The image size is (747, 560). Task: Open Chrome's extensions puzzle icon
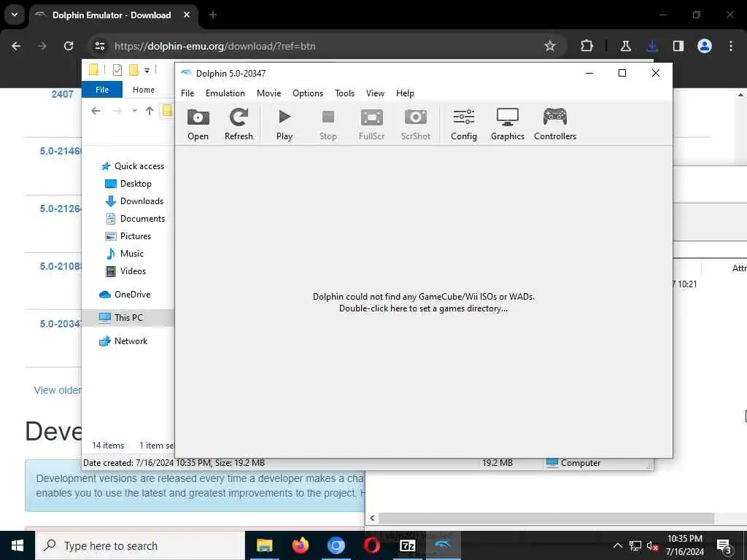point(587,46)
